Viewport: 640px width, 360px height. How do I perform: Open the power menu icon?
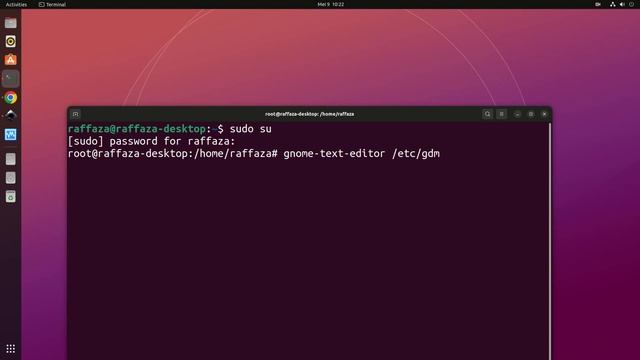[x=631, y=4]
